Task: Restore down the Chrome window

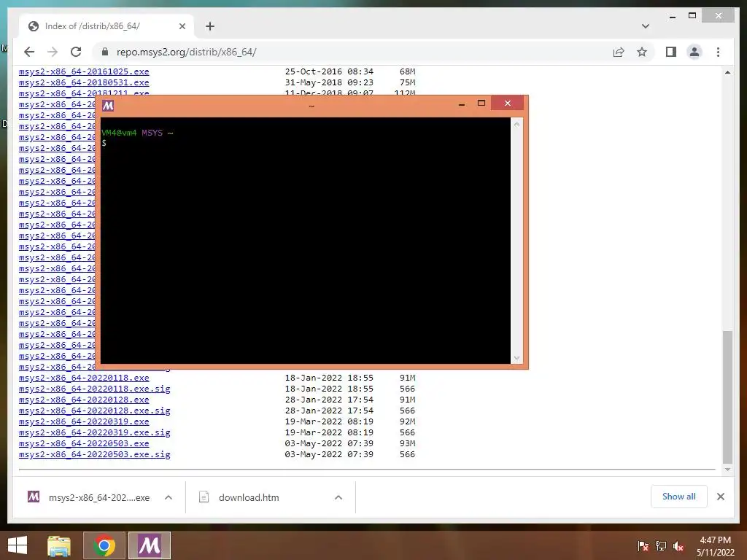Action: click(x=692, y=16)
